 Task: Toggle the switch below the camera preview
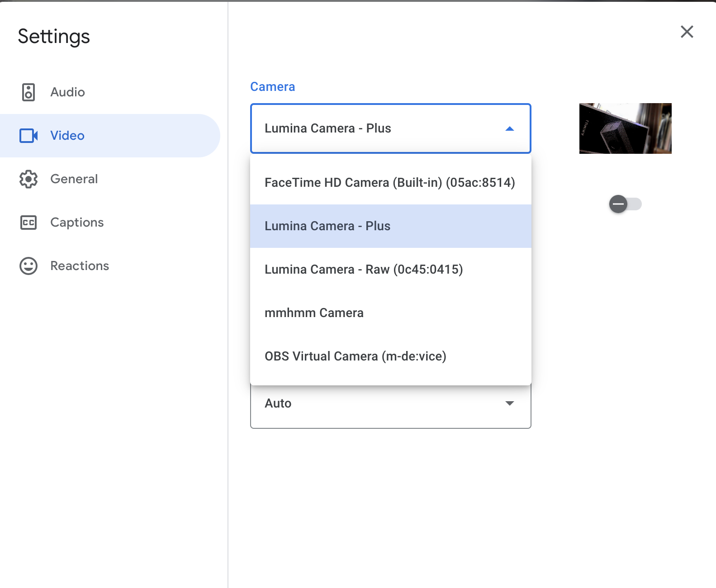[625, 204]
